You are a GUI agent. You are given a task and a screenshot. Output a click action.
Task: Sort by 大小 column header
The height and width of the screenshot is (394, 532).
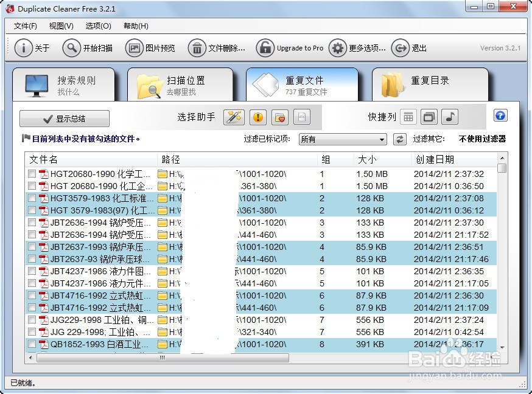[382, 159]
